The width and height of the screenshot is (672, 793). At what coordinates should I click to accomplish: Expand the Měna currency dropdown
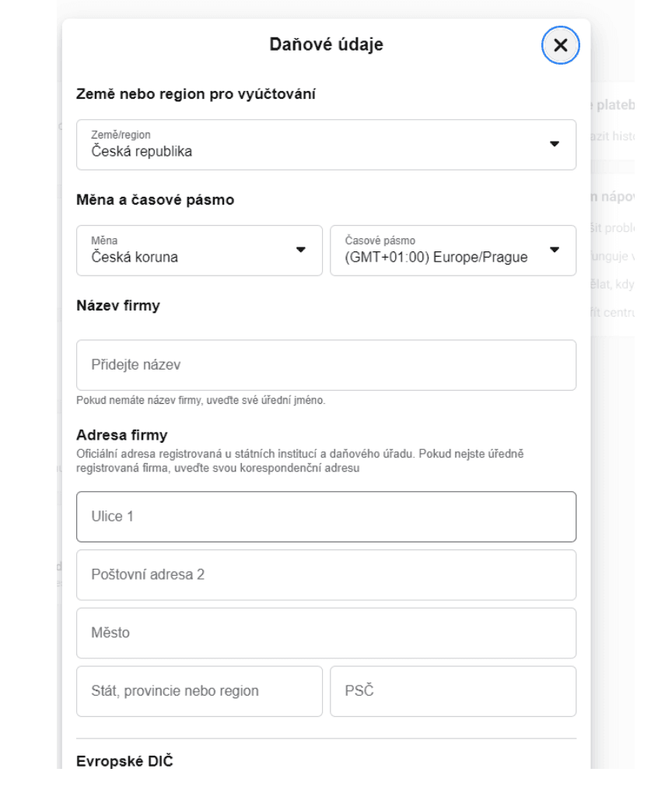(199, 251)
